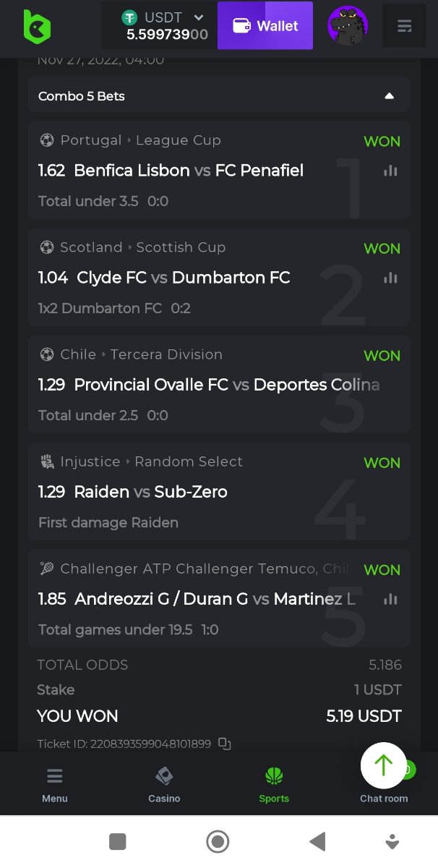
Task: Collapse the Combo 5 Bets section
Action: [x=389, y=96]
